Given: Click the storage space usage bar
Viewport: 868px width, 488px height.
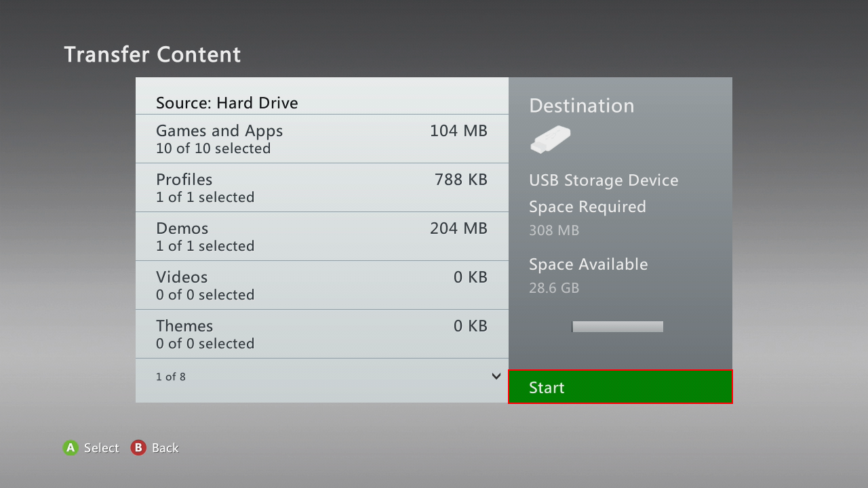Looking at the screenshot, I should point(618,327).
